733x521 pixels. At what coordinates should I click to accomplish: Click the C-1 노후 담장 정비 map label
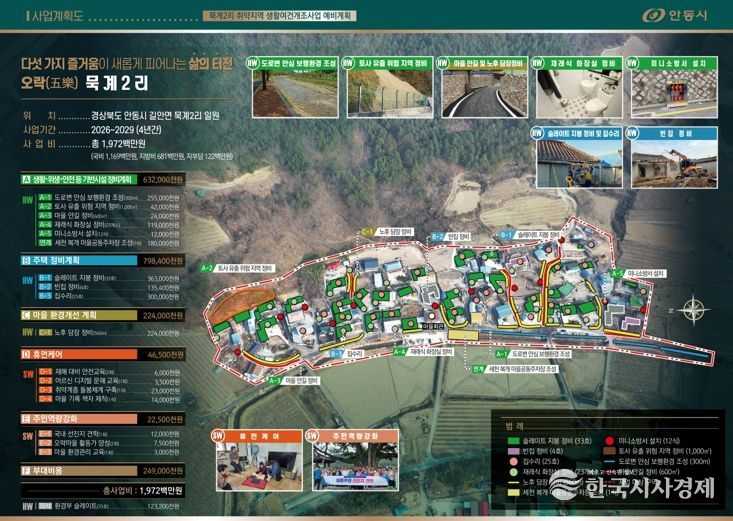[x=388, y=232]
